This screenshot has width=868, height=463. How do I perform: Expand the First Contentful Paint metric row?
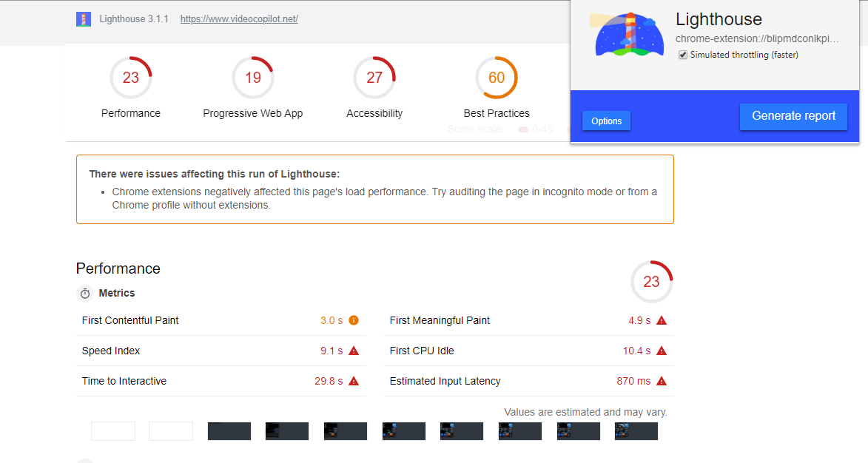click(221, 320)
